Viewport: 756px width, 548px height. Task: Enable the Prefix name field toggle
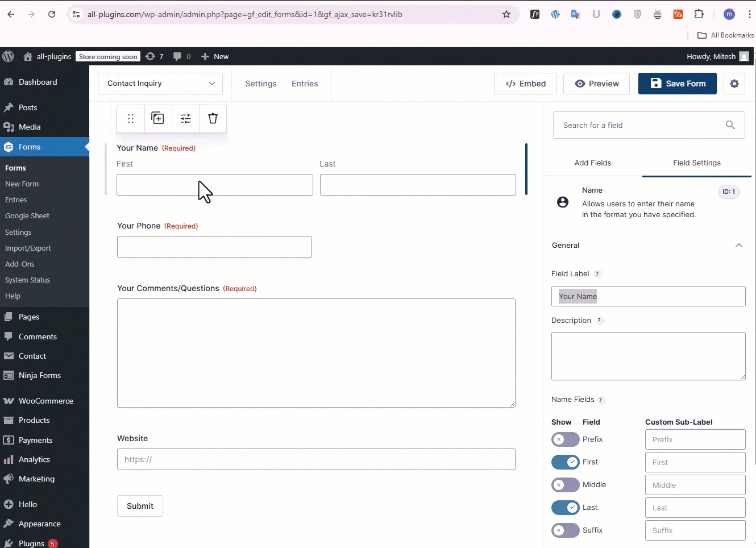click(x=564, y=439)
